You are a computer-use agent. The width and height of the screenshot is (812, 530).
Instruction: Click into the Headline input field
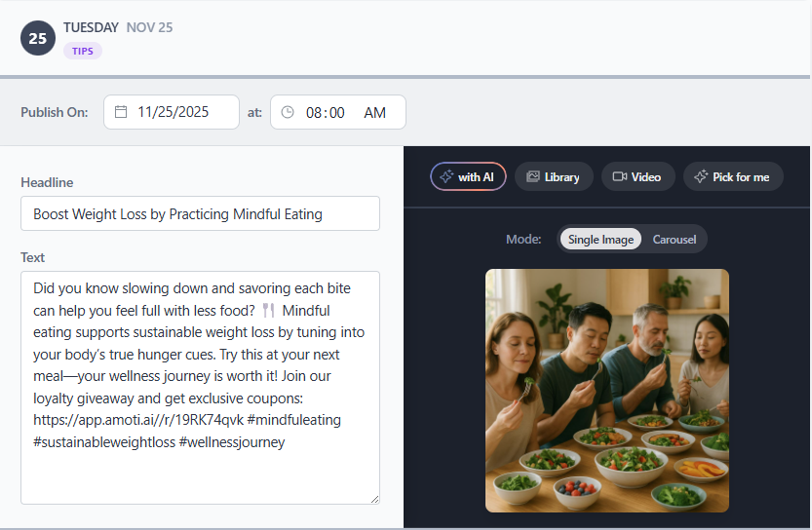200,213
